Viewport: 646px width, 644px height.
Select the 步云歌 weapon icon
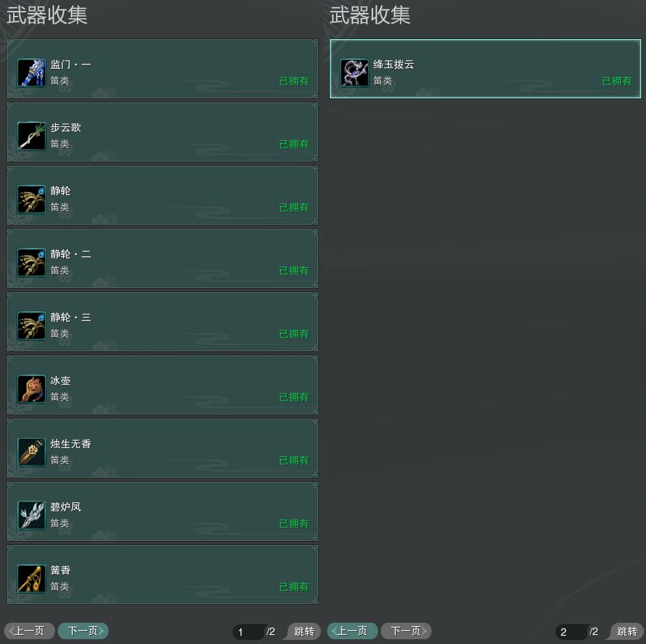pos(32,135)
